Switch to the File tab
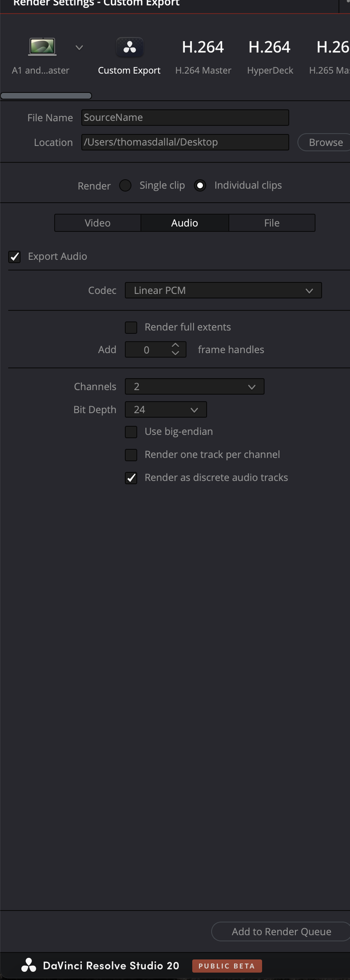 272,223
